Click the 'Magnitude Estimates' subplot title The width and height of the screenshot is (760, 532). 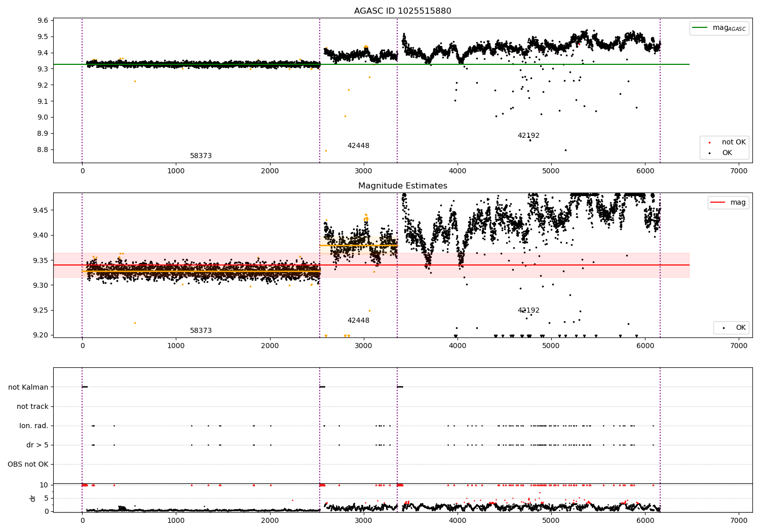point(402,185)
